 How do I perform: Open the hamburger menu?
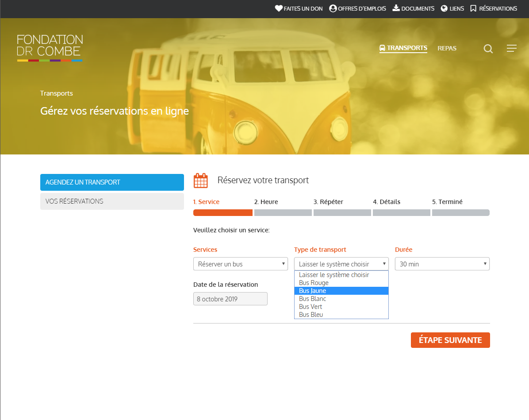[511, 48]
